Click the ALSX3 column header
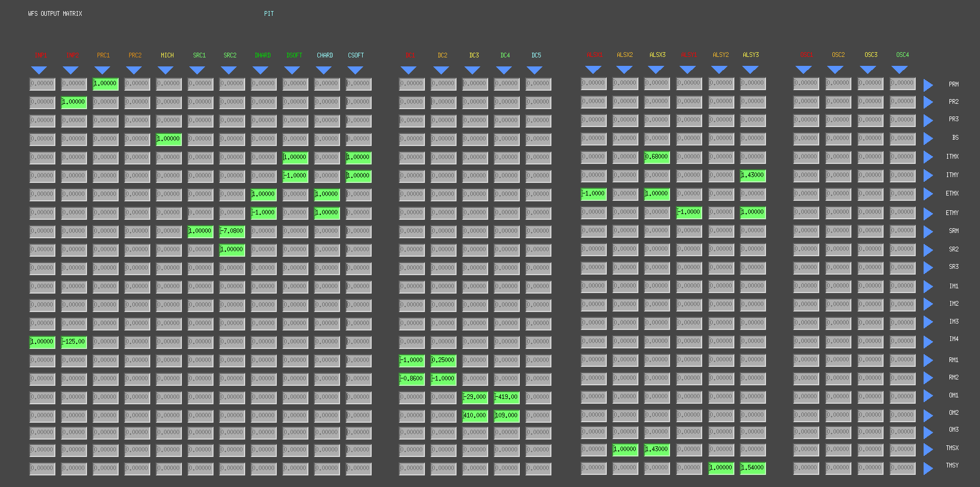Image resolution: width=980 pixels, height=487 pixels. pos(657,55)
